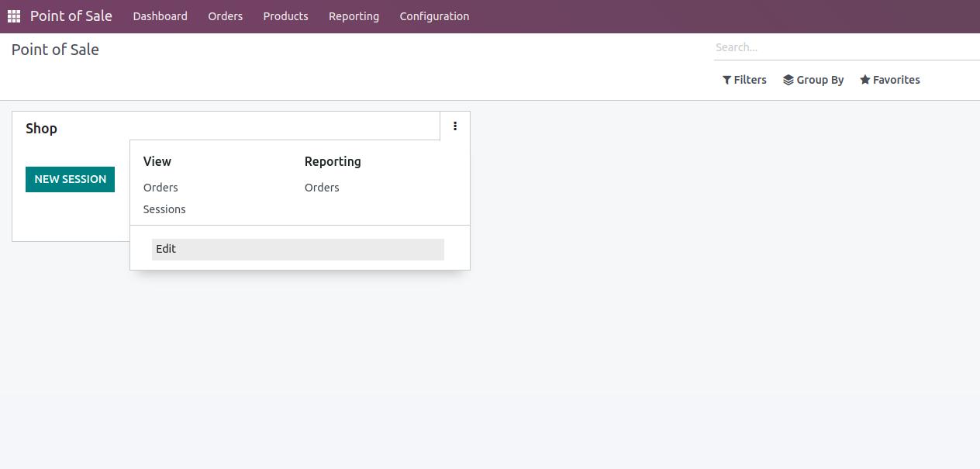
Task: Click the Point of Sale app title
Action: (71, 16)
